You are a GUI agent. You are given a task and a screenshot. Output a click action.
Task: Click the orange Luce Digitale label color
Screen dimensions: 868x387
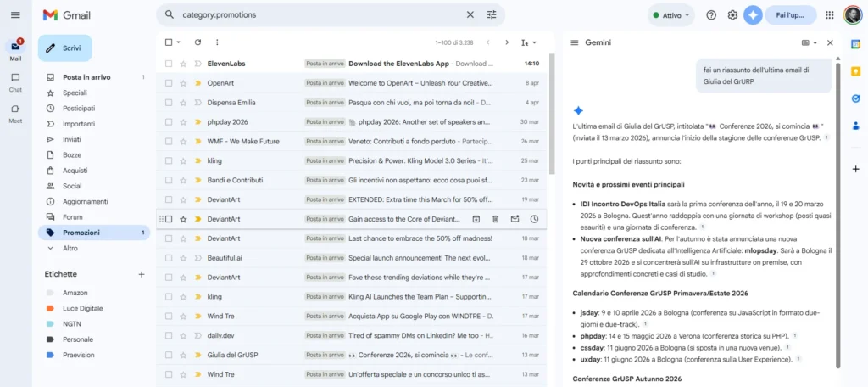tap(51, 308)
